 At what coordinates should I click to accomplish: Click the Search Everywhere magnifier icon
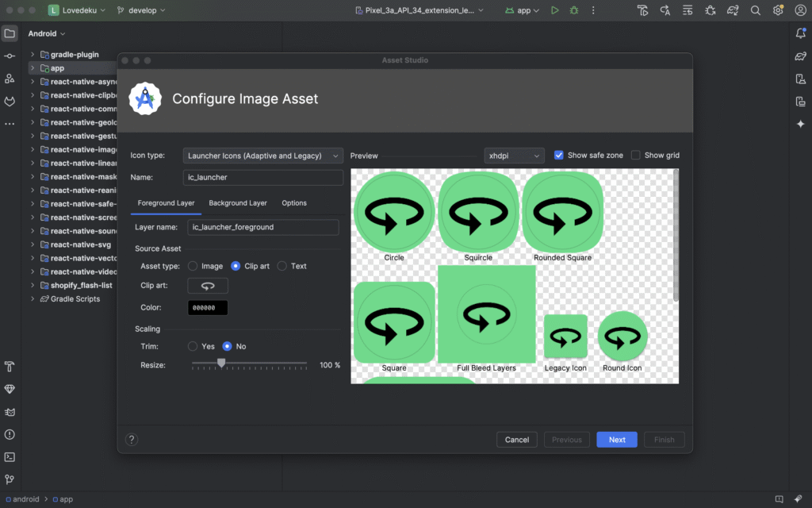click(x=756, y=10)
